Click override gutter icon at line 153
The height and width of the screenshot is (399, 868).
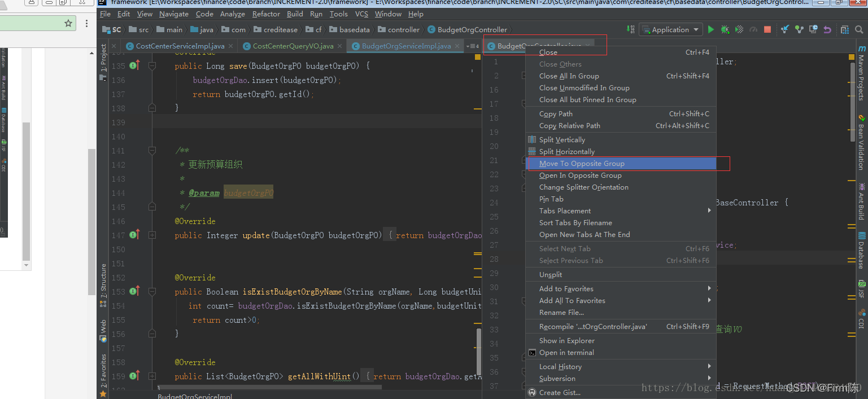click(x=134, y=291)
